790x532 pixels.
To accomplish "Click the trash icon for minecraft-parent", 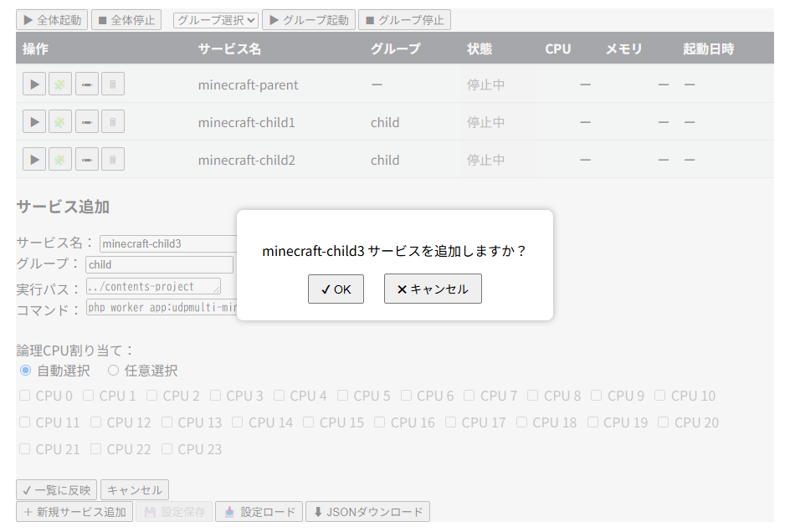I will coord(112,84).
